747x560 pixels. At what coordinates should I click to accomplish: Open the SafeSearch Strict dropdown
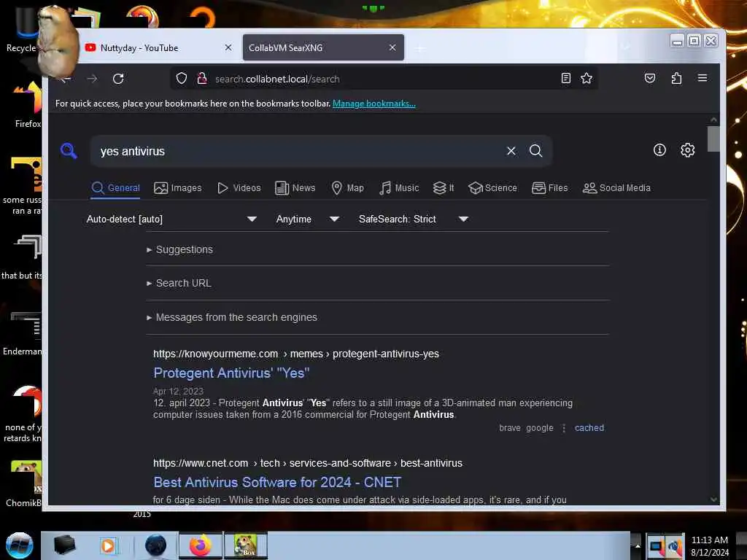(414, 219)
